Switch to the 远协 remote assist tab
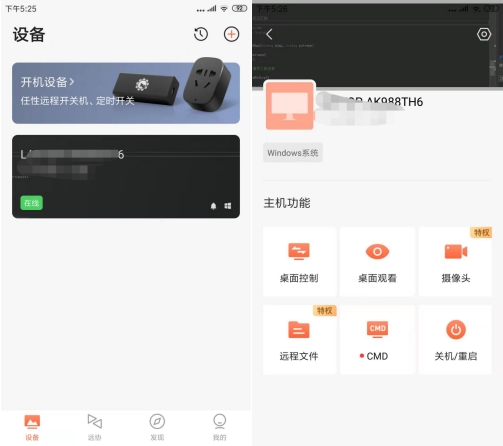This screenshot has width=503, height=446. pyautogui.click(x=95, y=428)
